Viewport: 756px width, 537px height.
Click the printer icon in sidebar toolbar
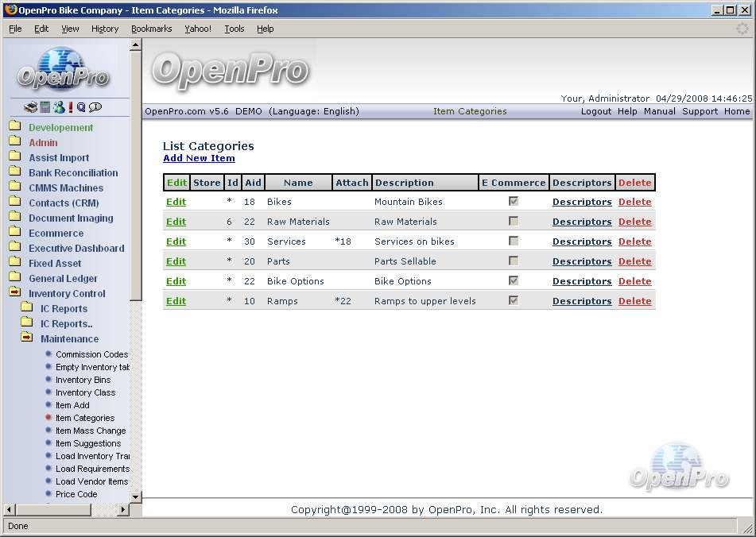(x=30, y=107)
